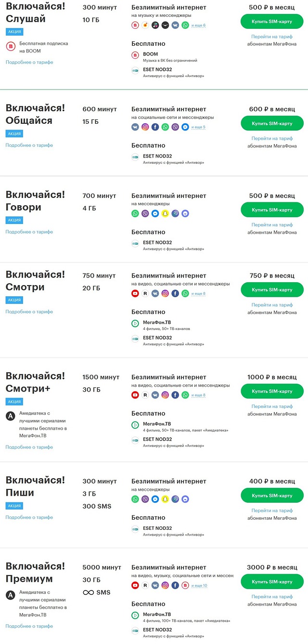Click the Instagram icon in the Премиум tariff

point(165,585)
